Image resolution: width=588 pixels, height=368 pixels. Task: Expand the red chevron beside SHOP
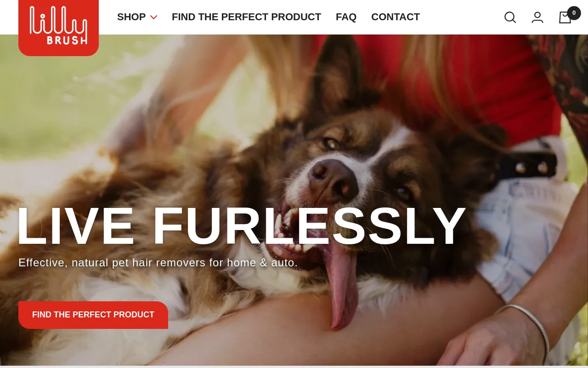[x=153, y=17]
